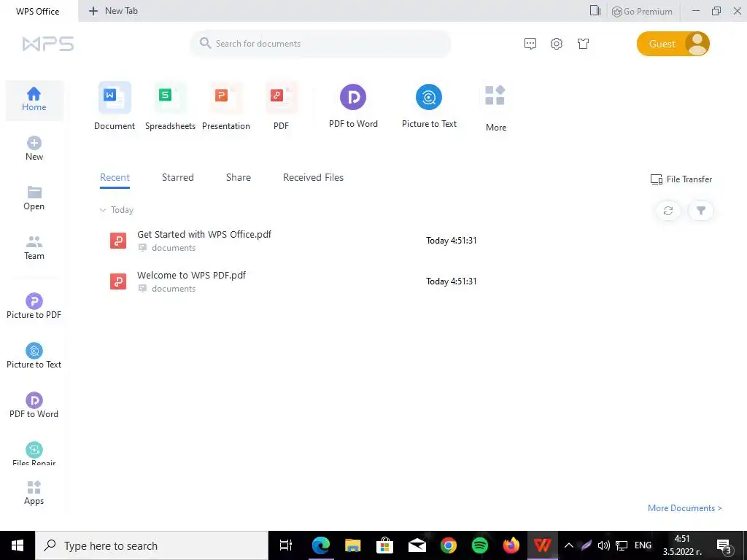Image resolution: width=747 pixels, height=560 pixels.
Task: Click documents location under Get Started file
Action: click(174, 248)
